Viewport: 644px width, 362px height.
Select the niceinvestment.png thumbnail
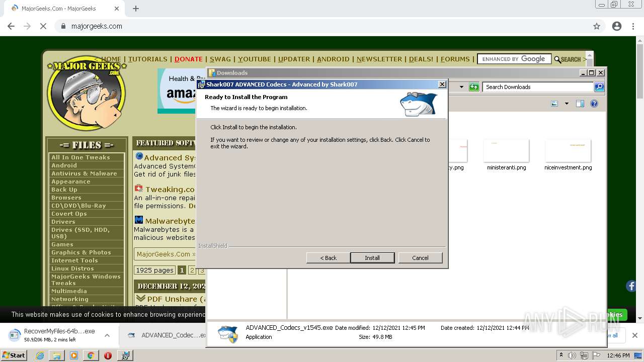pos(568,151)
